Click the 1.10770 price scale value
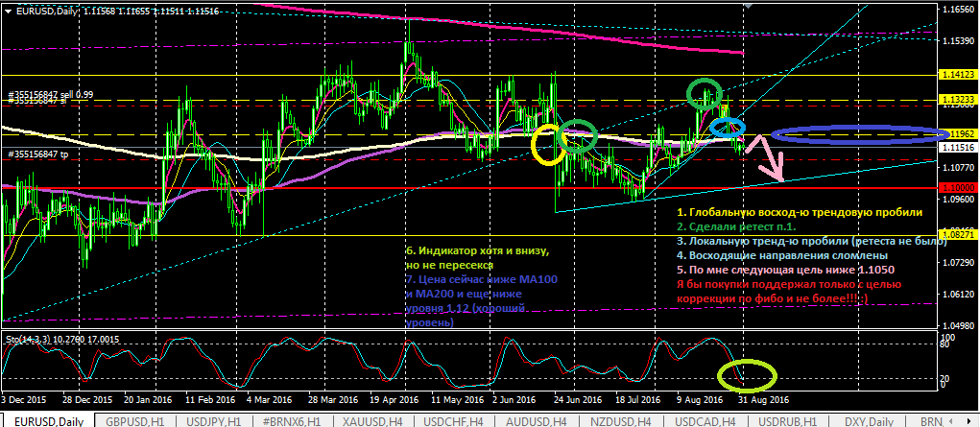The height and width of the screenshot is (427, 980). pyautogui.click(x=960, y=168)
